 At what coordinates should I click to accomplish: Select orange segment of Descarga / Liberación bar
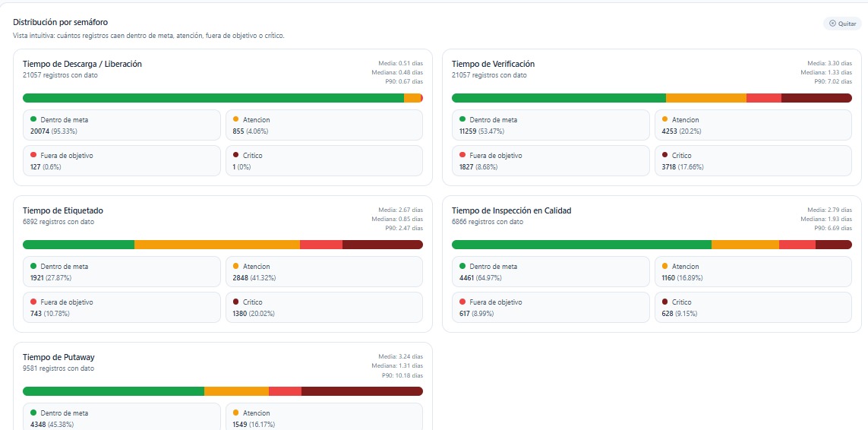(412, 98)
